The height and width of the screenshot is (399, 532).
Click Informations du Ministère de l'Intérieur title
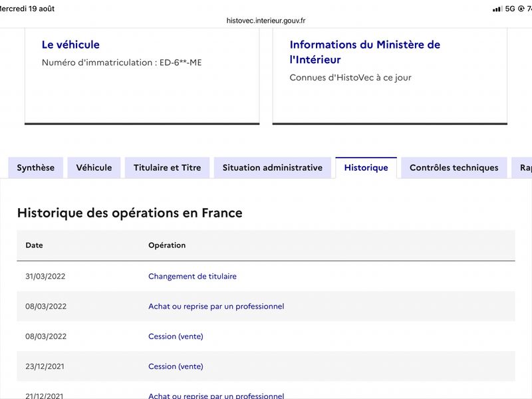(364, 52)
